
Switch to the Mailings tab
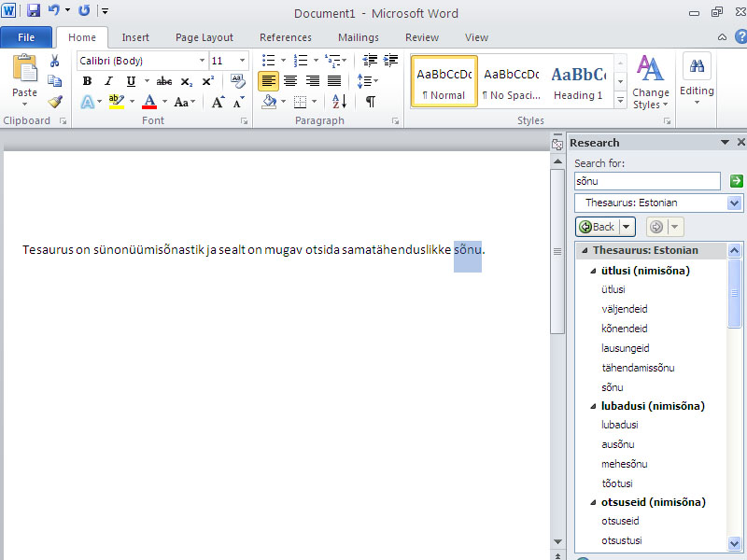pyautogui.click(x=359, y=37)
